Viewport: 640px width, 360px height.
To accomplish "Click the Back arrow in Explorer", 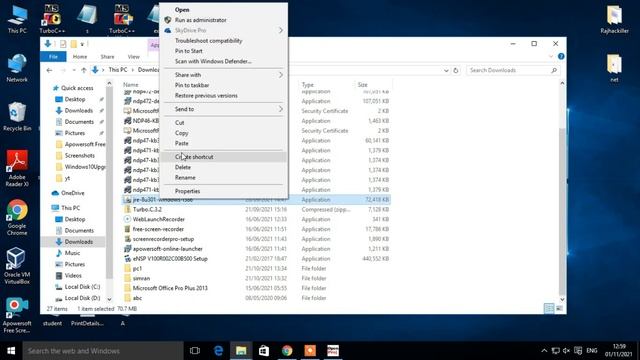I will [x=49, y=70].
